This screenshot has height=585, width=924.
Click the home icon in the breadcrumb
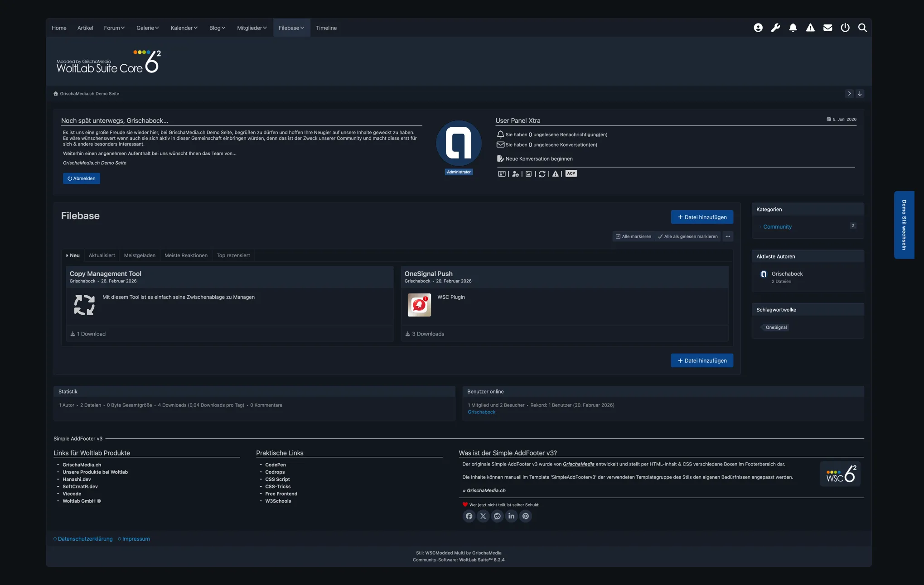point(56,94)
